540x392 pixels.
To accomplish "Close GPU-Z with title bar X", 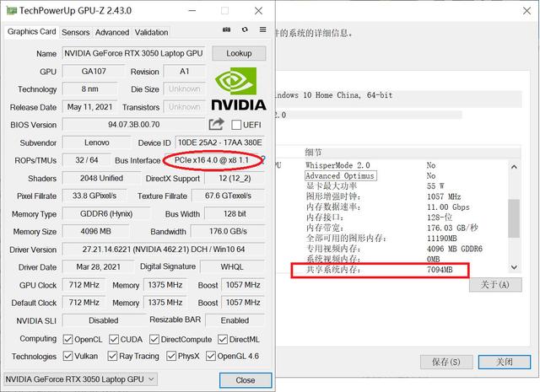I will 258,11.
